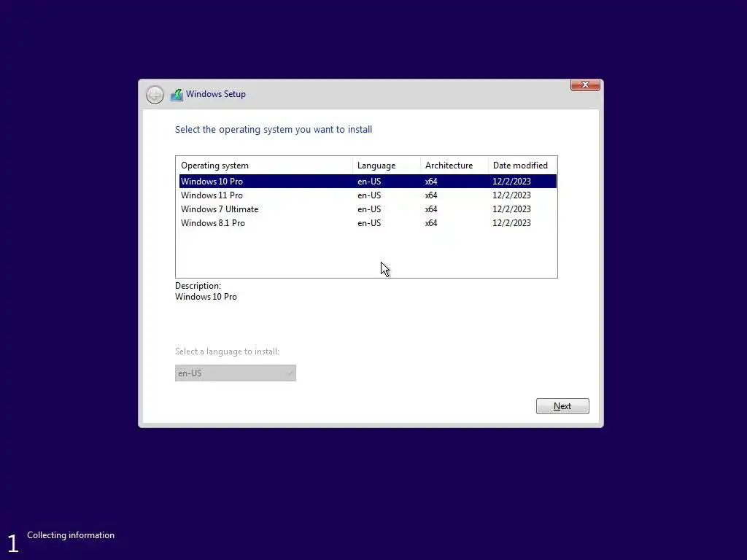Click the Next button
This screenshot has height=560, width=747.
pos(562,406)
